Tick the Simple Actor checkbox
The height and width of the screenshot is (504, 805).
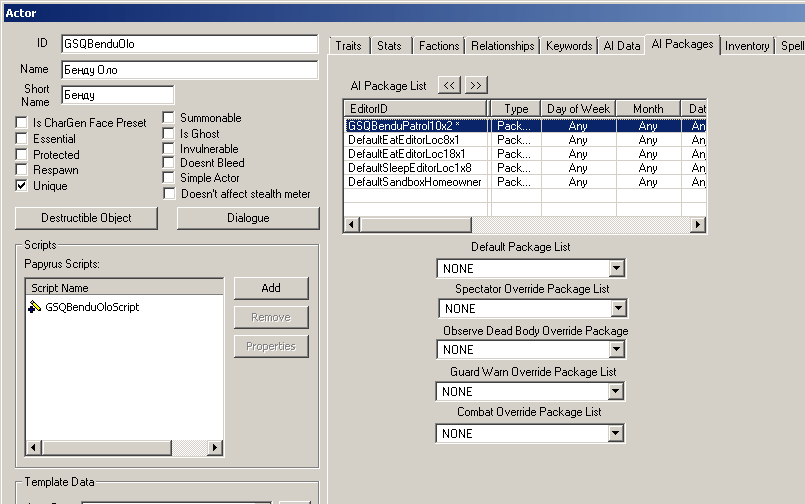tap(168, 178)
